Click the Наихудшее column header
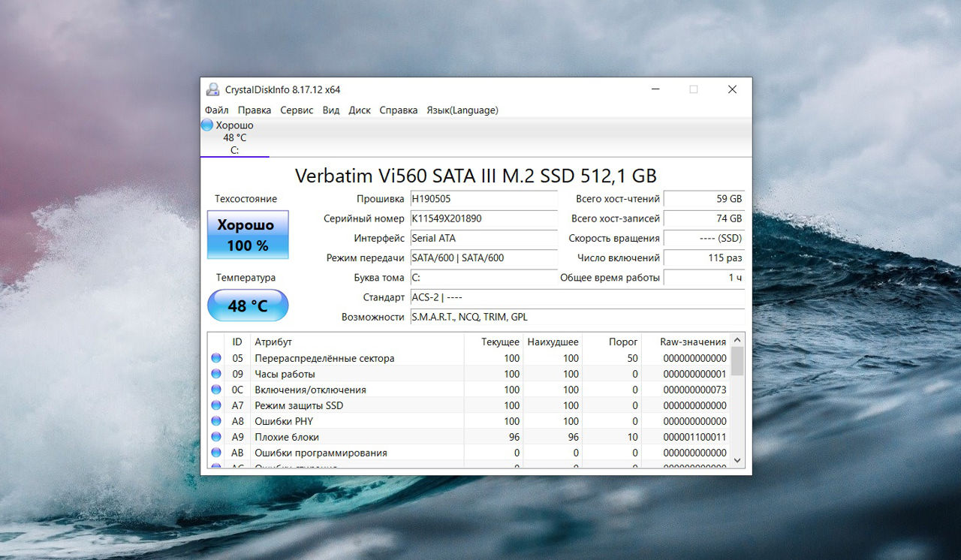The image size is (961, 560). [553, 342]
